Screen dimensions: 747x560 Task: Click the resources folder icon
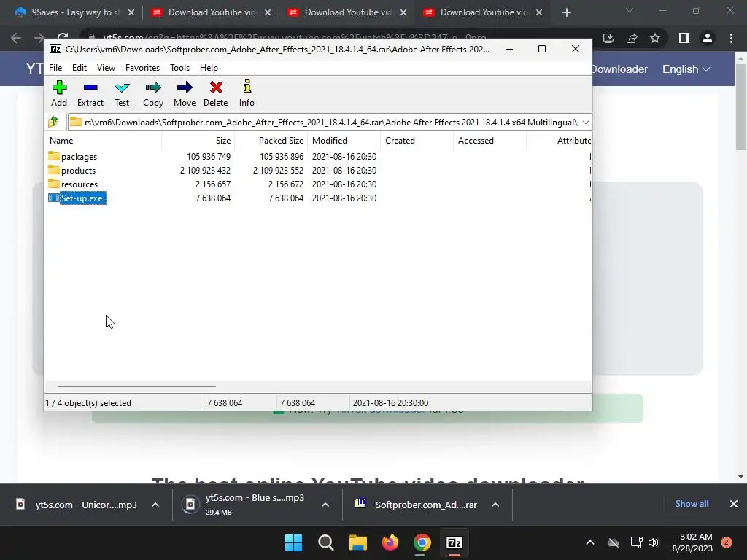pyautogui.click(x=54, y=184)
